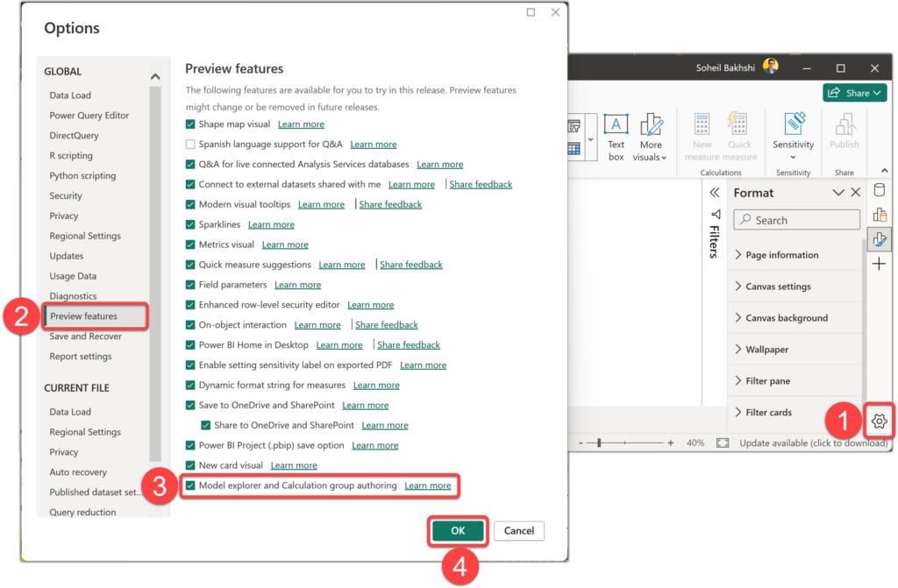The width and height of the screenshot is (898, 588).
Task: Click the fit-to-page icon in the status bar
Action: (723, 443)
